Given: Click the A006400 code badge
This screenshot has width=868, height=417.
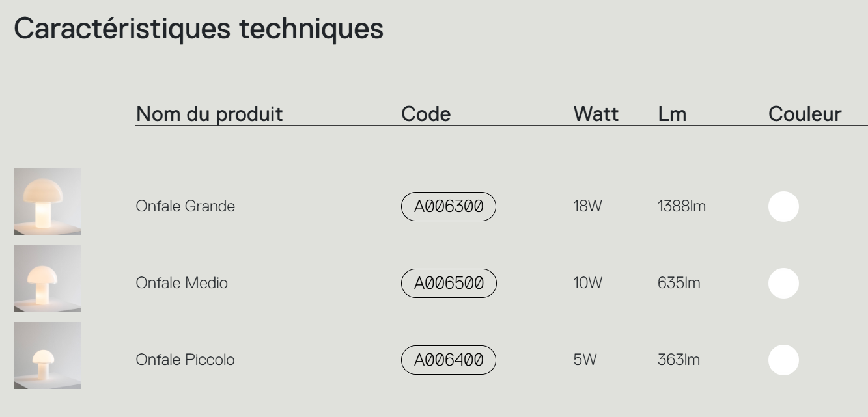Looking at the screenshot, I should point(449,360).
